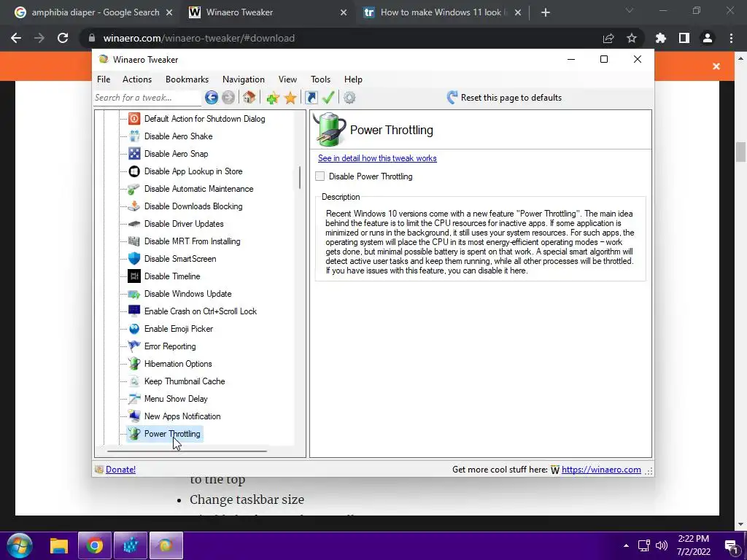
Task: Click the Enable Crash on Ctrl+Scroll Lock icon
Action: pyautogui.click(x=134, y=311)
